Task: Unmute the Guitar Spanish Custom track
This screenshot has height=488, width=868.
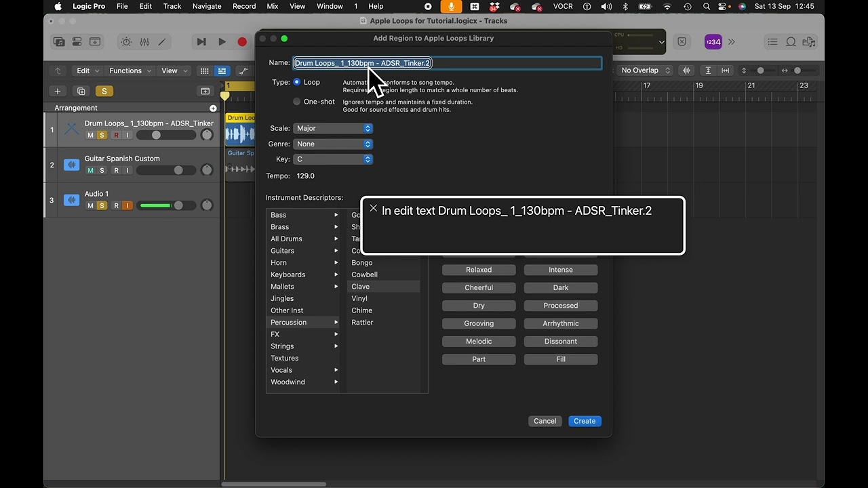Action: [x=90, y=170]
